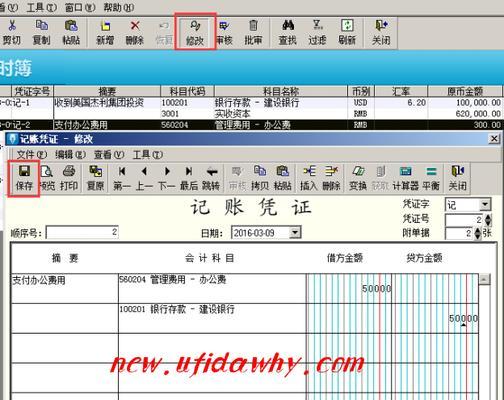The width and height of the screenshot is (504, 400).
Task: Apply 过滤 filter in top toolbar
Action: pos(317,32)
